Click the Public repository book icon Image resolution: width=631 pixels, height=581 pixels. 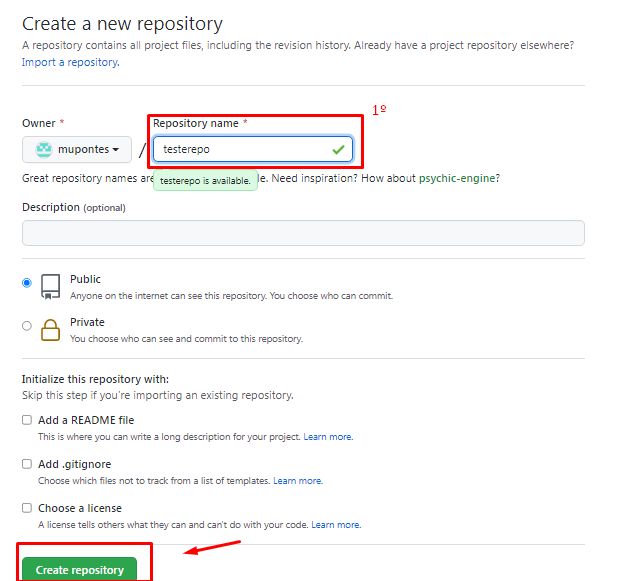coord(50,286)
